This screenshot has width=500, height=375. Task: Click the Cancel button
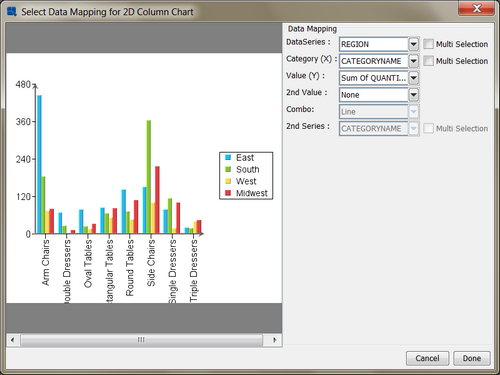(x=427, y=358)
